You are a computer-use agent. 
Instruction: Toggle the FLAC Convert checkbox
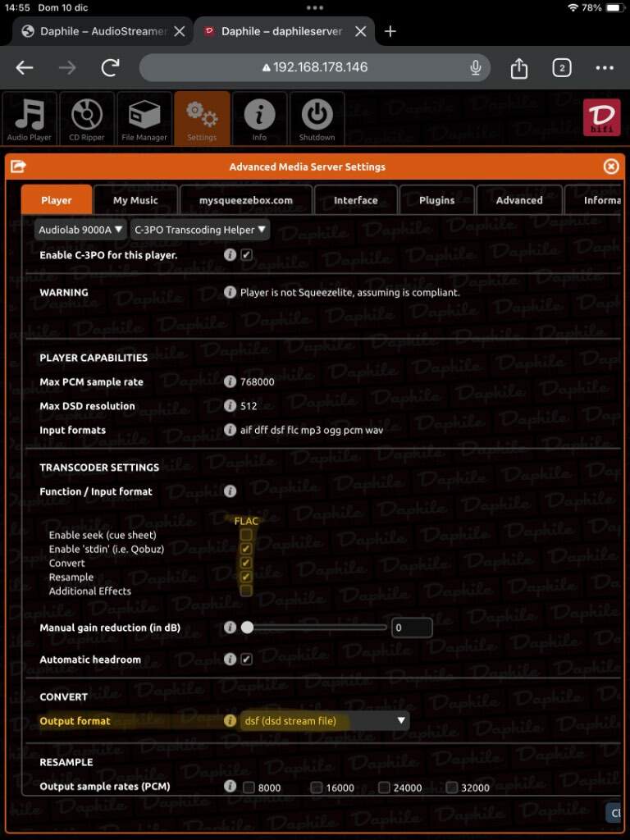[x=246, y=563]
